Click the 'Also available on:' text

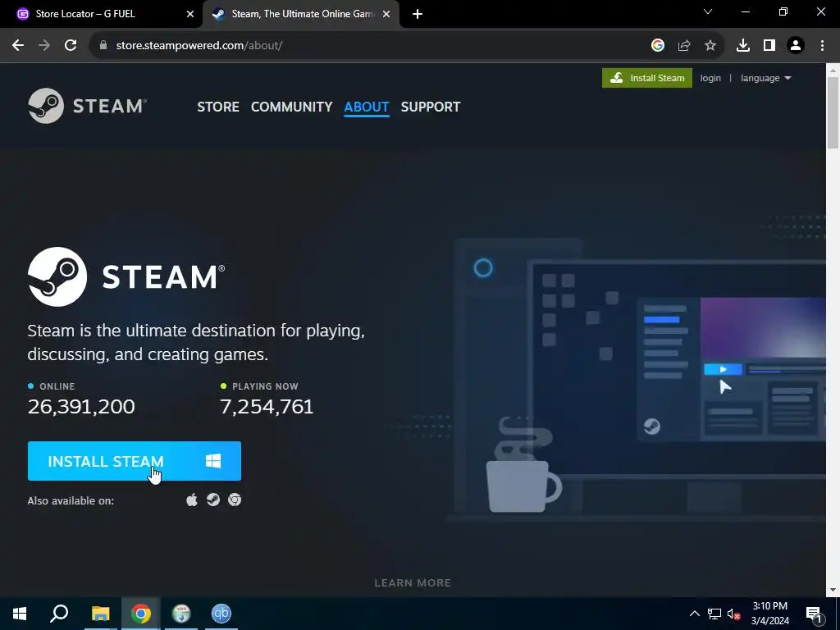click(71, 501)
